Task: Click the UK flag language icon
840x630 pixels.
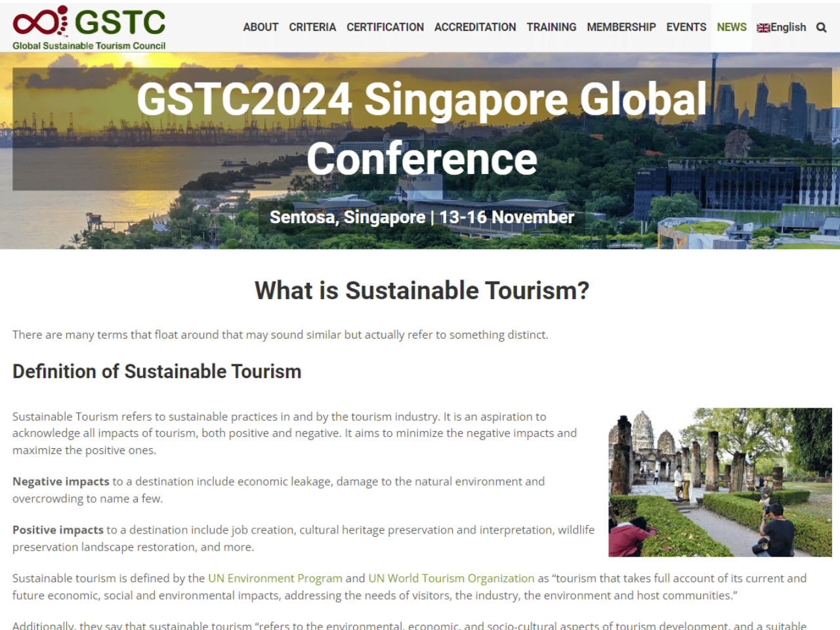Action: pos(763,28)
